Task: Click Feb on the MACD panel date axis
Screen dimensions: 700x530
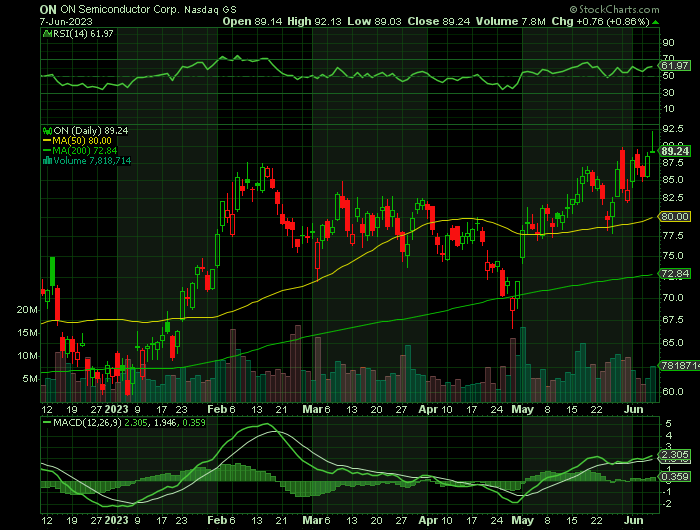Action: (217, 521)
